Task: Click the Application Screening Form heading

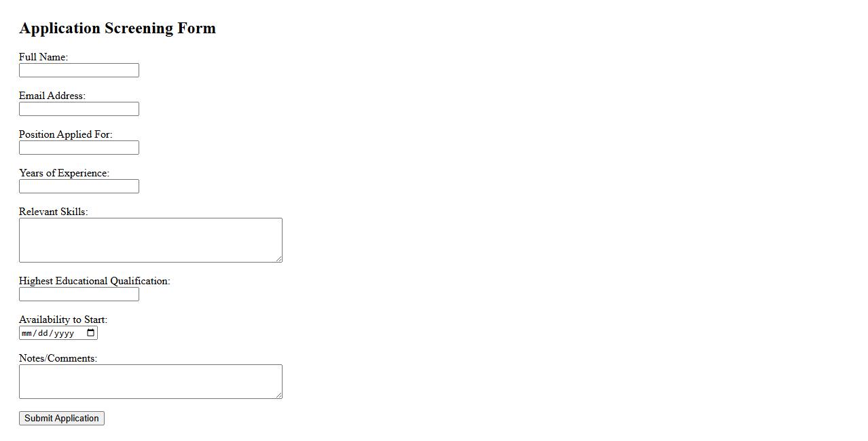Action: pyautogui.click(x=117, y=28)
